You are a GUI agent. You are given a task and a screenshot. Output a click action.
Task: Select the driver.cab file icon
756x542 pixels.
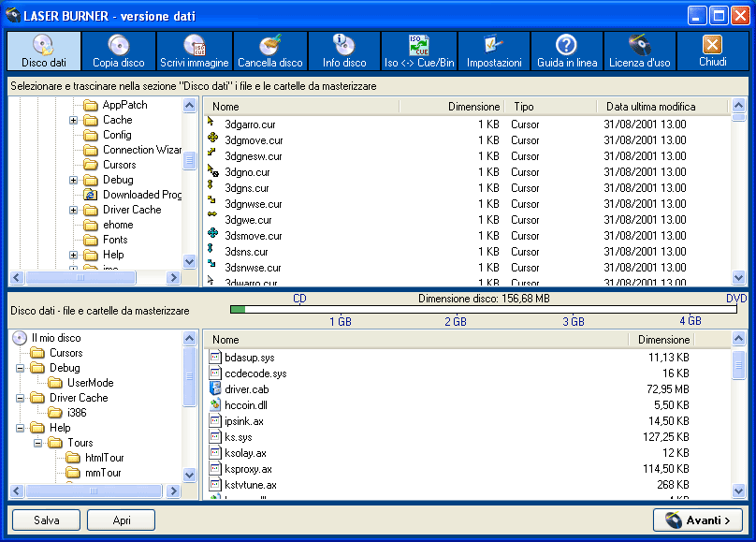tap(215, 388)
